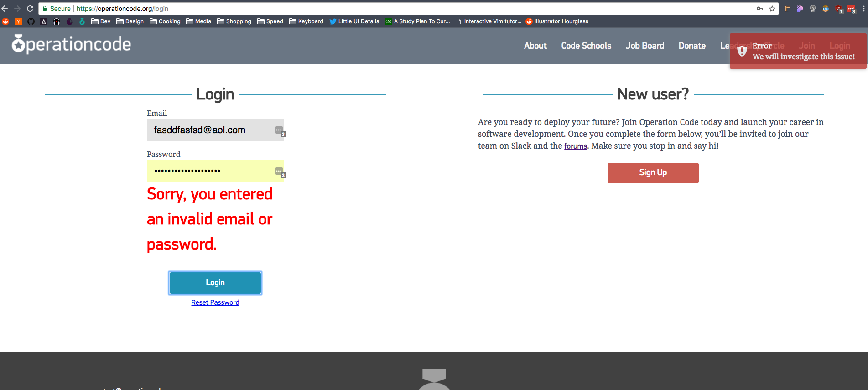Click the LastPass icon in the Email field

coord(280,131)
